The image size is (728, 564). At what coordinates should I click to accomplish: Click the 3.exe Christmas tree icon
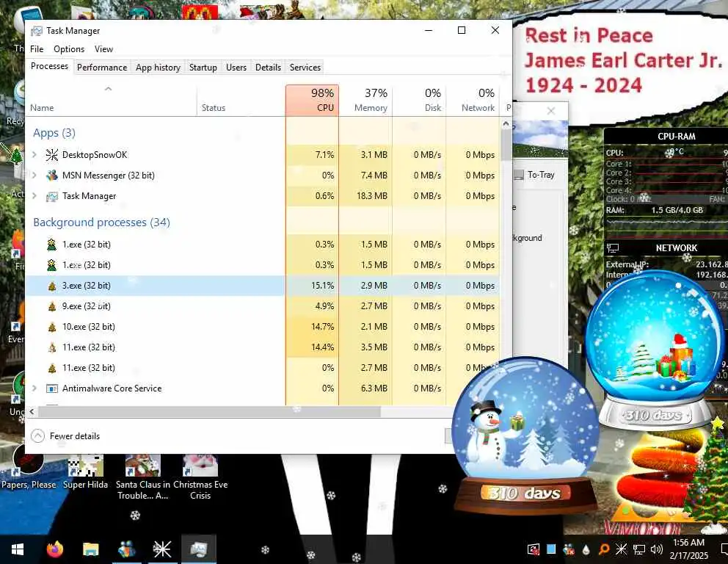tap(51, 286)
